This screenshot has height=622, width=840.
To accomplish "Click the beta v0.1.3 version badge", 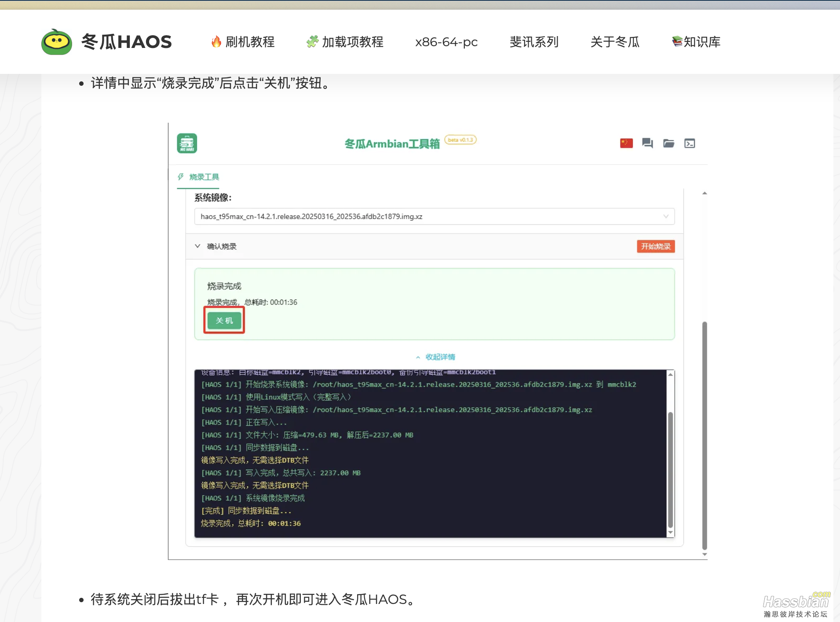I will tap(460, 139).
